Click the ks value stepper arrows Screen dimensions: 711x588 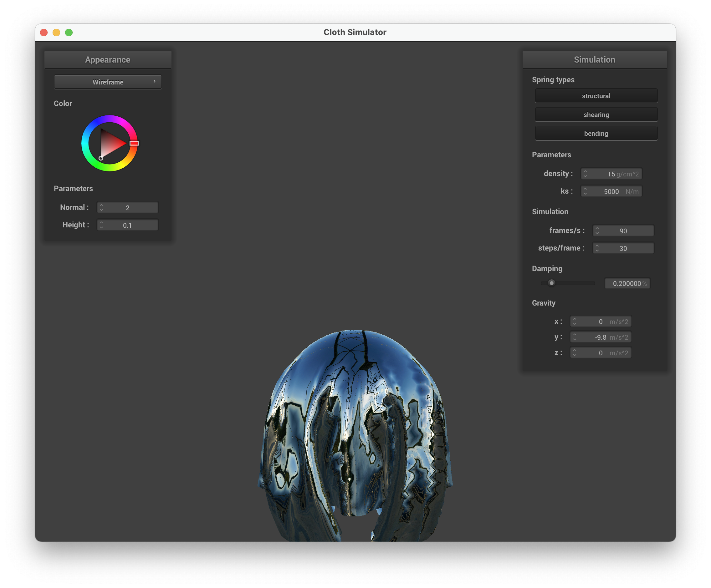585,191
